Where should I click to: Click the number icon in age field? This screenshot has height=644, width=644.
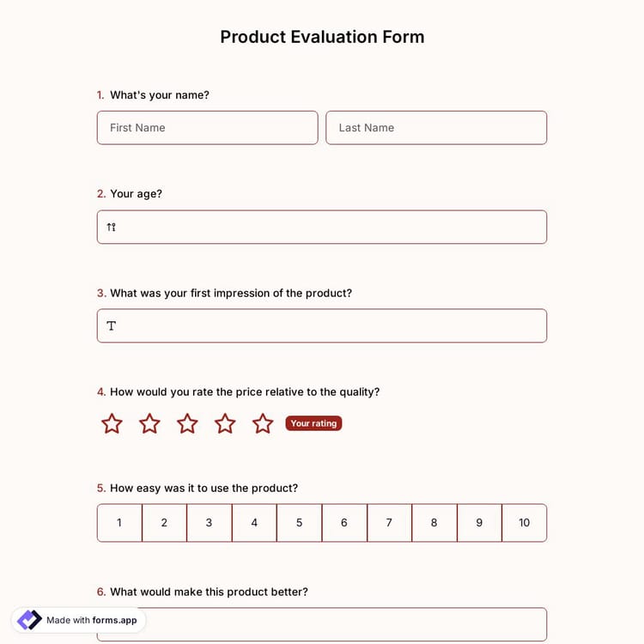[112, 228]
